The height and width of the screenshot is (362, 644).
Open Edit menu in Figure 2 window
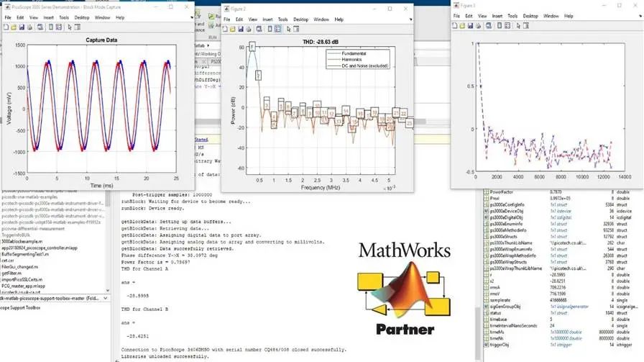(x=239, y=19)
